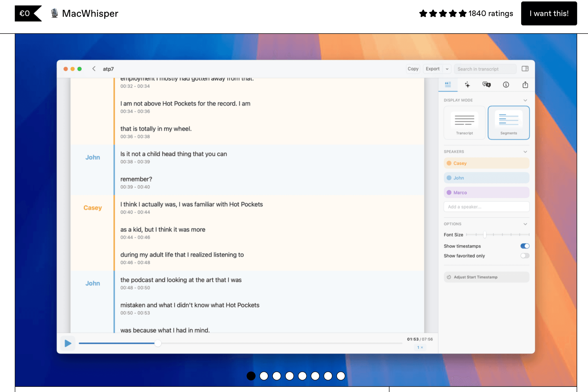This screenshot has width=588, height=392.
Task: View file info via the info icon
Action: tap(506, 85)
